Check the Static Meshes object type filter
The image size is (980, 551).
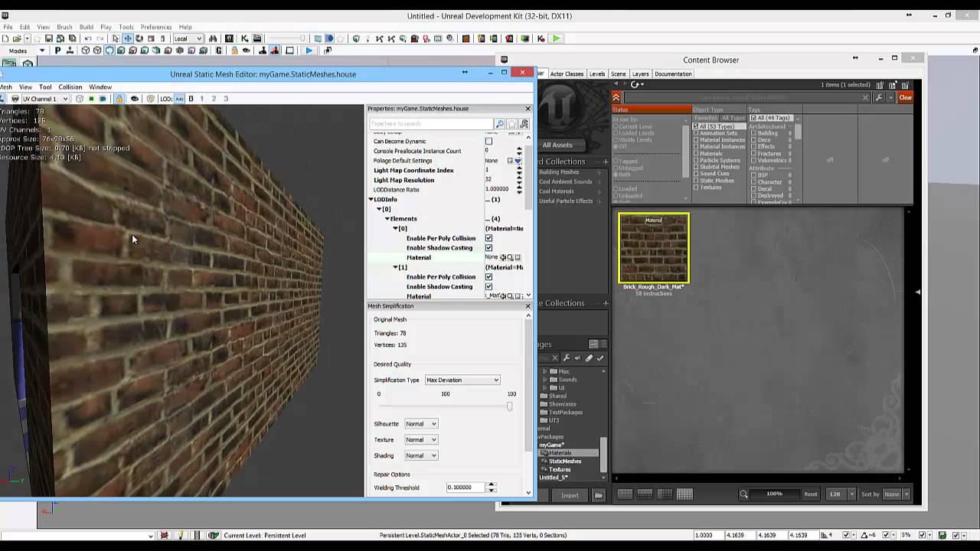click(x=696, y=181)
